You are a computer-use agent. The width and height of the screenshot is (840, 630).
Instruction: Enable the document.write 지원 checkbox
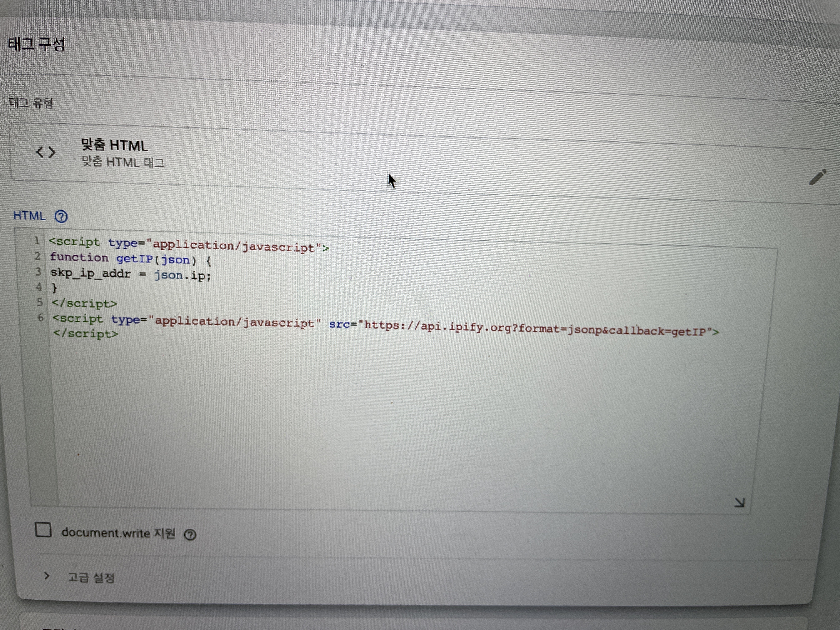(x=43, y=529)
